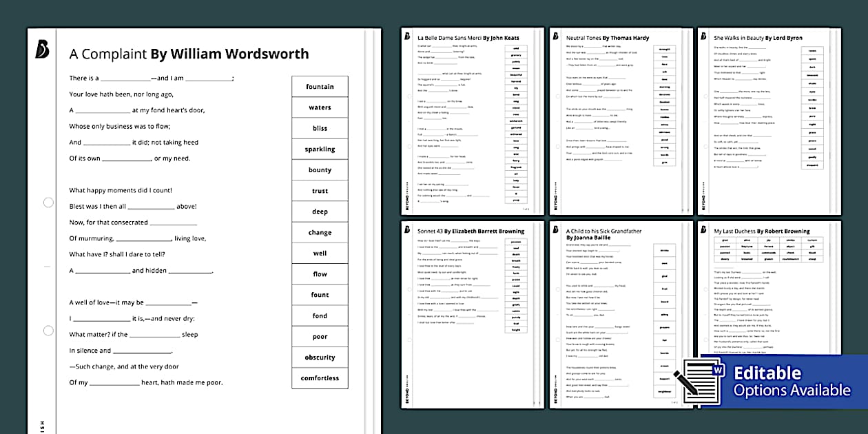Select the word 'fountain' in the word bank

(320, 86)
